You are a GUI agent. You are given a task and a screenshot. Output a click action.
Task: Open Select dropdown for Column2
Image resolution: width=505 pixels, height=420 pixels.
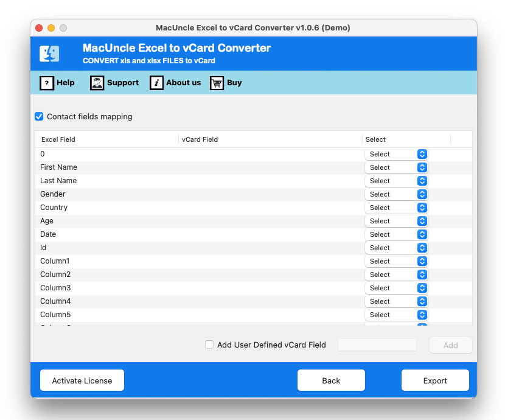click(396, 275)
